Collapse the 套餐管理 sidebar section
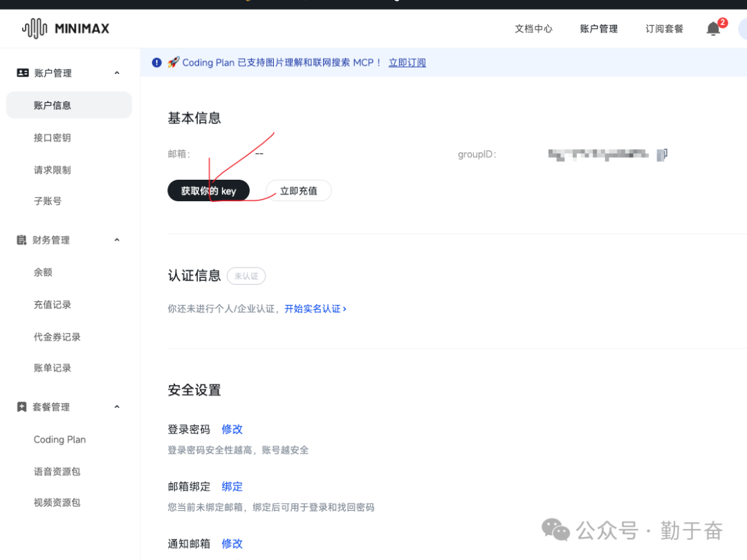This screenshot has height=560, width=747. click(116, 407)
